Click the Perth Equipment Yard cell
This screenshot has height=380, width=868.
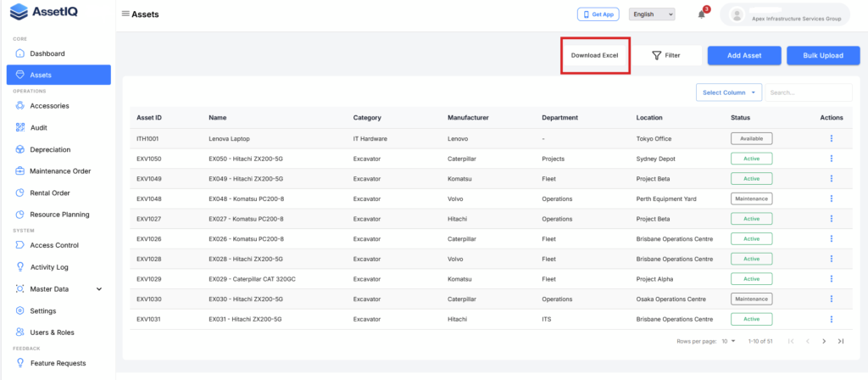coord(666,198)
